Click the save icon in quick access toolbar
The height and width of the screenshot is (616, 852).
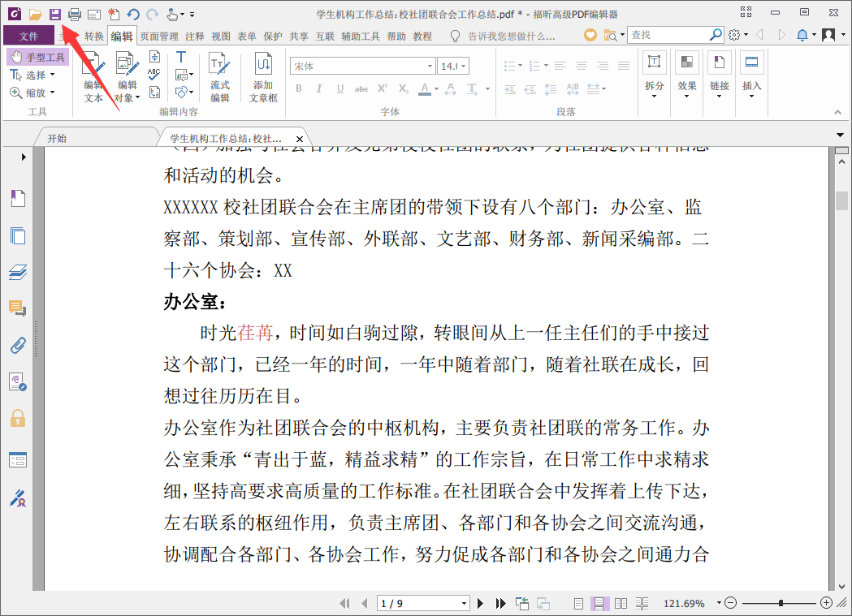click(54, 12)
